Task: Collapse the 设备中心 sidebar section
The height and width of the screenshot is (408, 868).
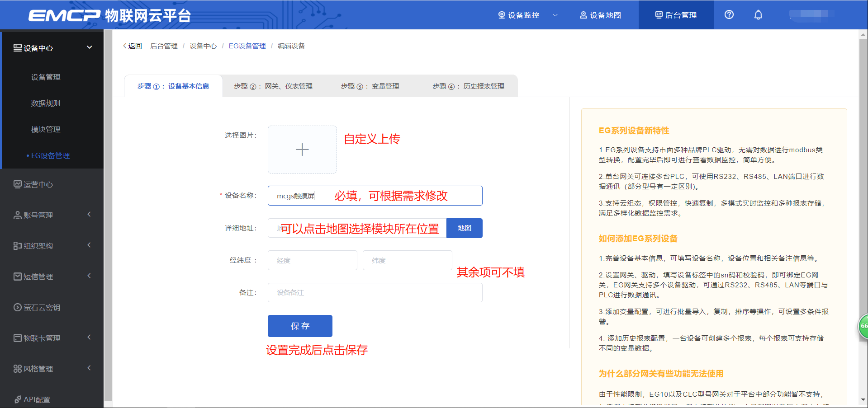Action: 89,47
